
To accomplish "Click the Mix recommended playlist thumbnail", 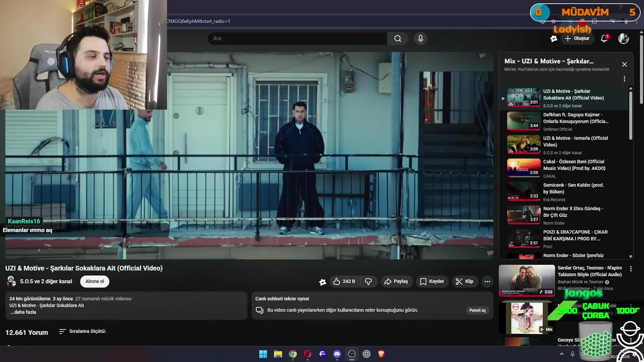I will 527,318.
